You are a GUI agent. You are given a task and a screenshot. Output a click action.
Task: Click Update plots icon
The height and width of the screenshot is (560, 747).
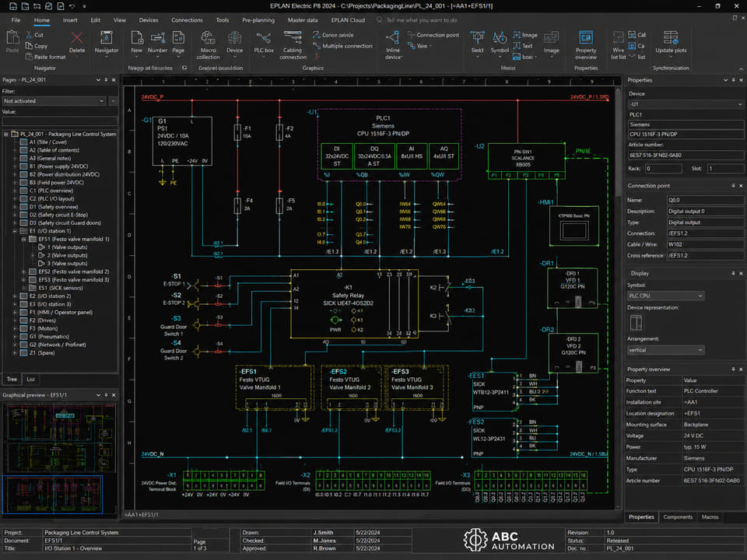pyautogui.click(x=671, y=37)
